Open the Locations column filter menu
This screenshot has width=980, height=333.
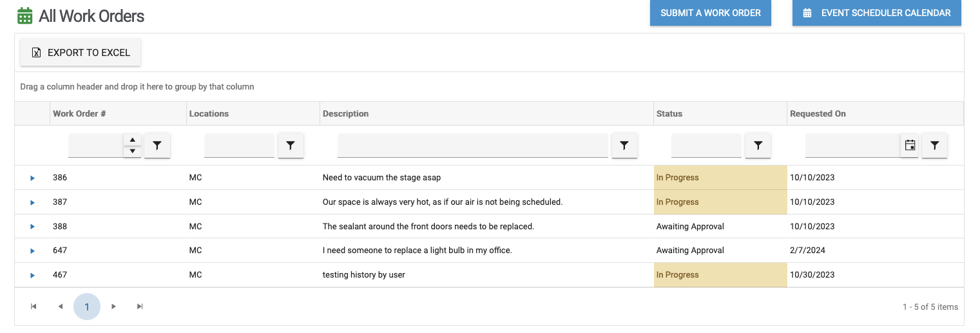pyautogui.click(x=291, y=146)
